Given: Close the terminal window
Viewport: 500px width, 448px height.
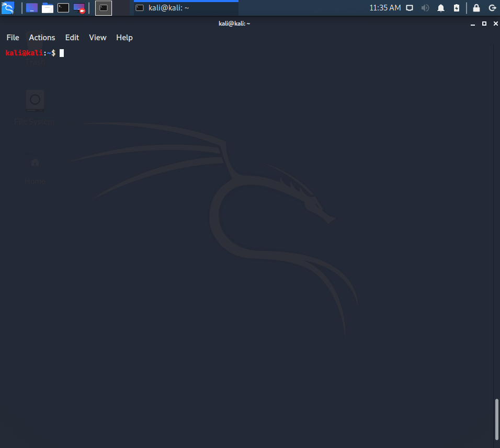Looking at the screenshot, I should coord(495,24).
